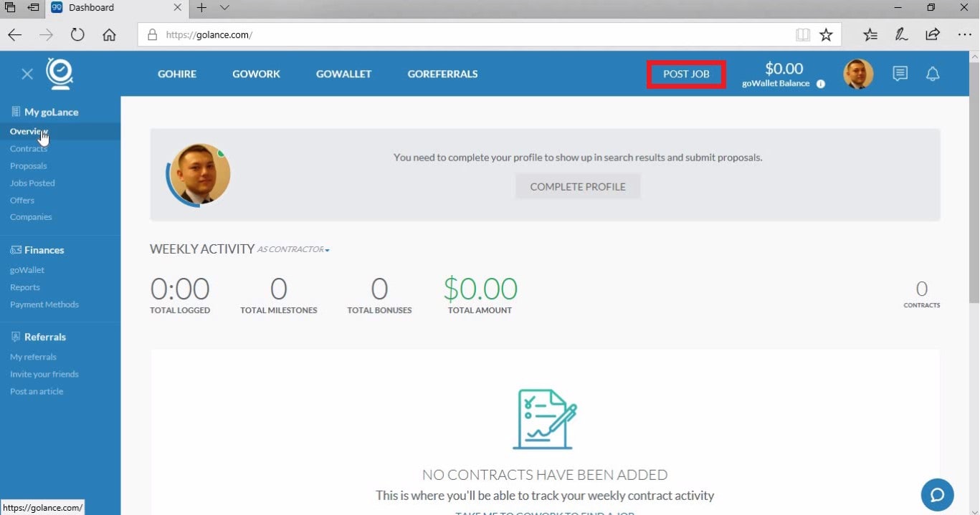Click Post an article link

coord(37,391)
